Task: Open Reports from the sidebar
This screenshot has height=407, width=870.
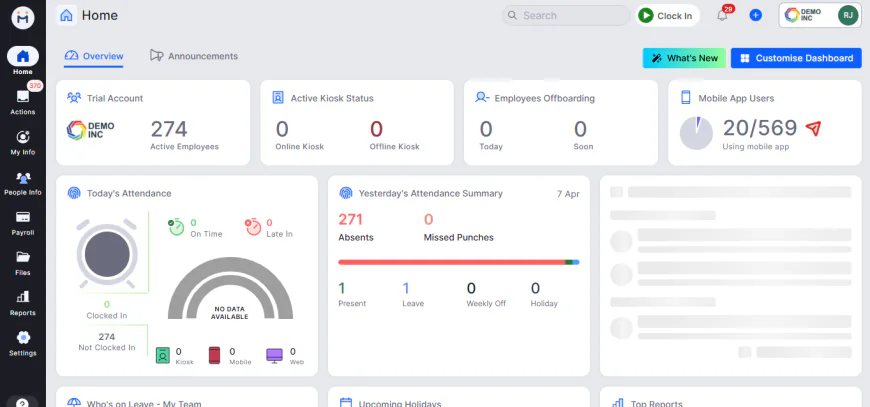Action: click(x=22, y=297)
